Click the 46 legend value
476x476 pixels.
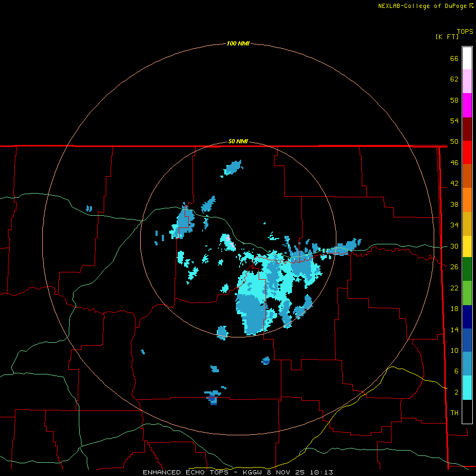[454, 163]
